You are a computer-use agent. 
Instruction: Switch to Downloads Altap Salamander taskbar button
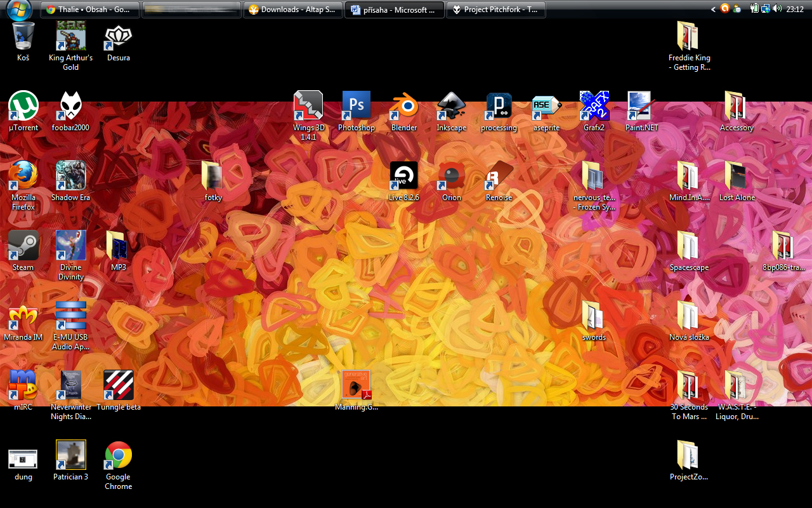click(292, 10)
